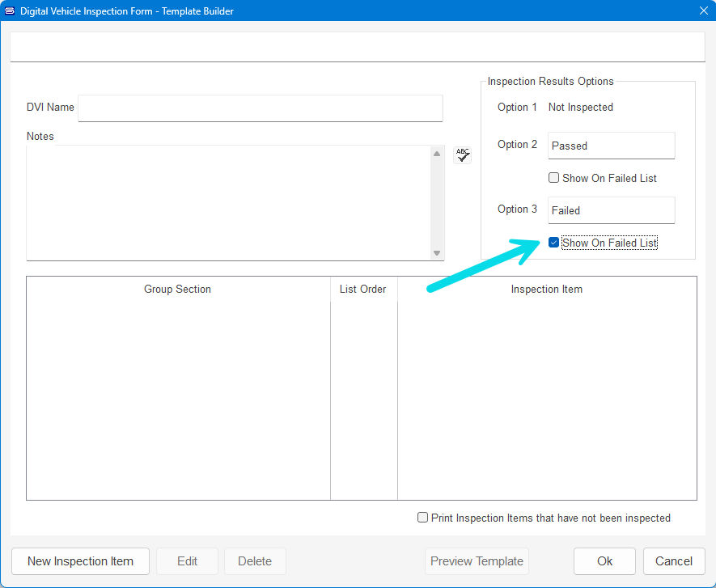Image resolution: width=716 pixels, height=588 pixels.
Task: Click the New Inspection Item button
Action: pos(80,561)
